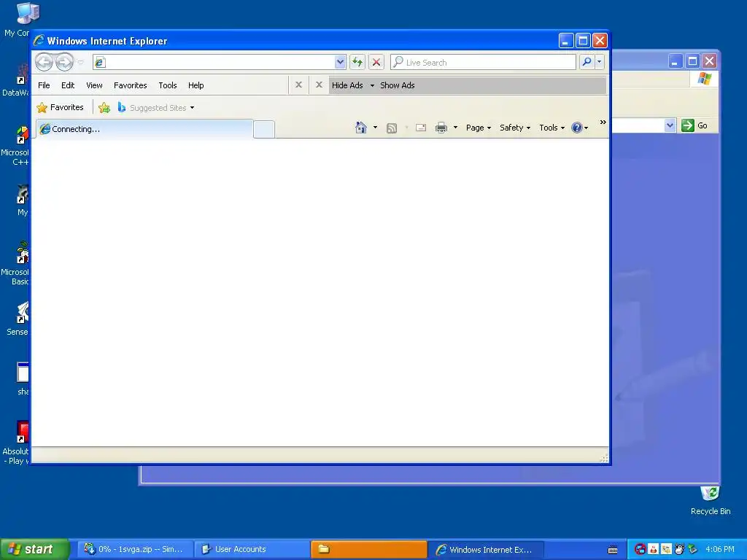
Task: Close the Hide Ads toolbar with its X
Action: click(x=320, y=85)
